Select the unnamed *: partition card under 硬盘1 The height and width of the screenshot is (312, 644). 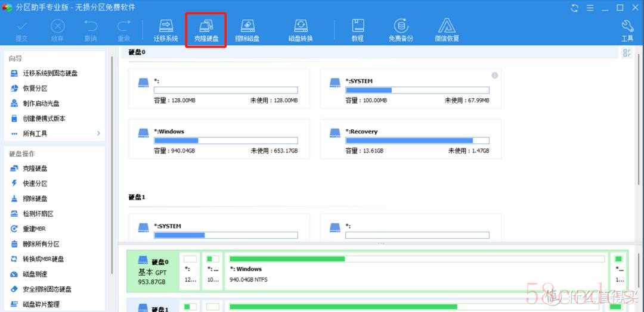(x=411, y=227)
